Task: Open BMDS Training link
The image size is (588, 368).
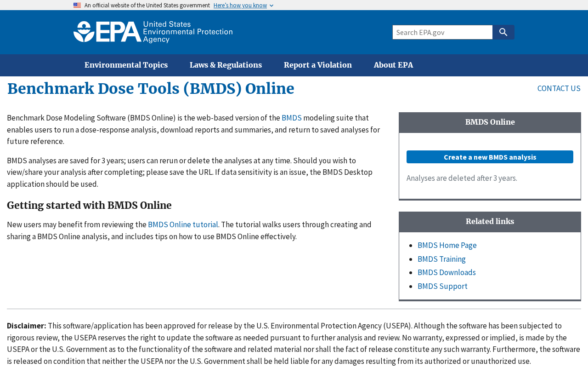Action: click(x=441, y=259)
